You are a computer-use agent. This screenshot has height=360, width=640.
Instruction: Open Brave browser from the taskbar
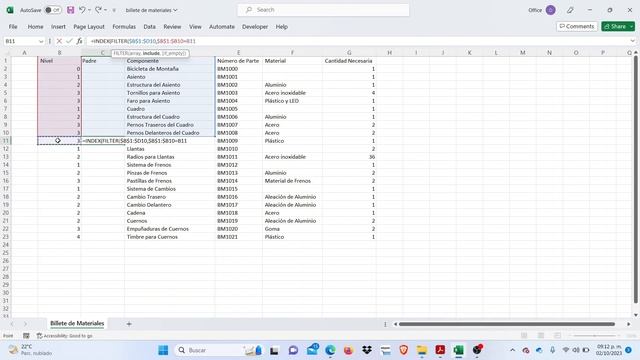(x=404, y=350)
